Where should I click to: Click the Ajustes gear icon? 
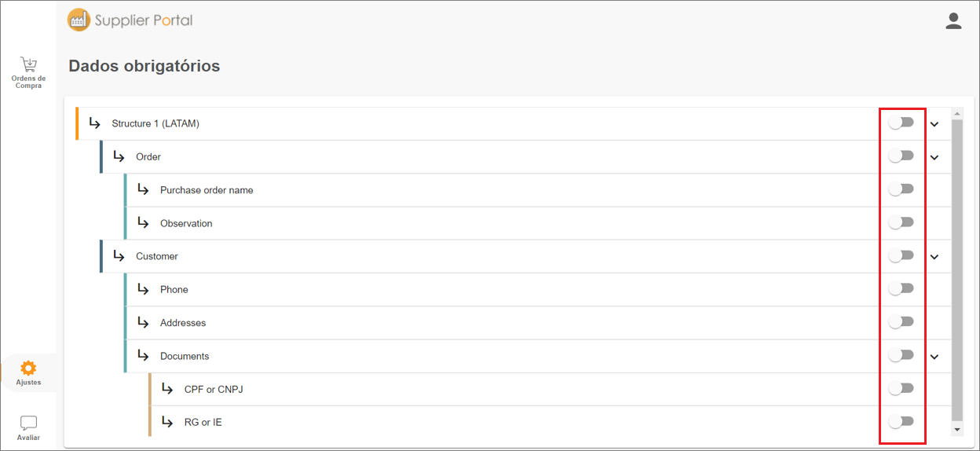(28, 368)
